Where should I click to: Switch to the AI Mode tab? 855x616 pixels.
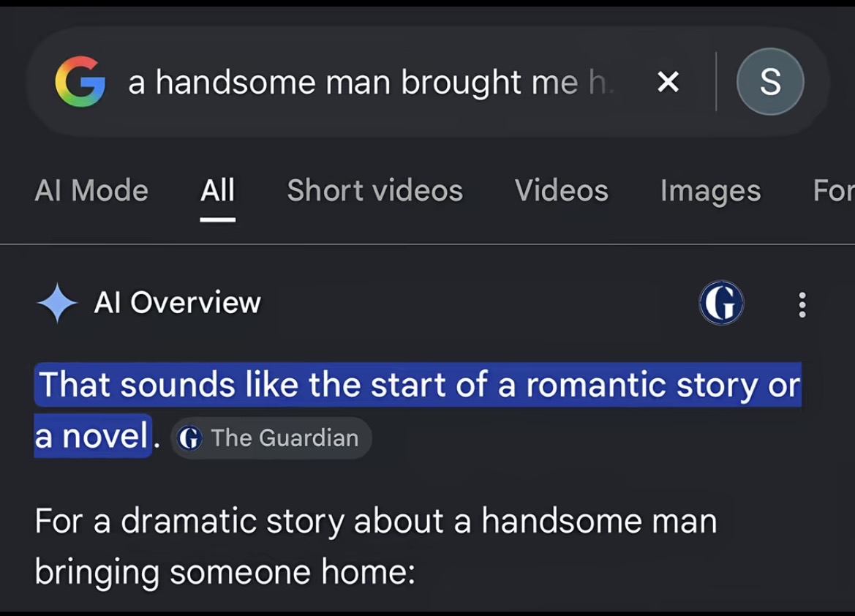tap(91, 190)
